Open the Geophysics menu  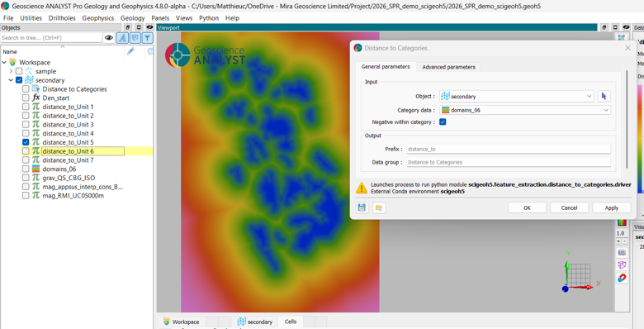click(x=97, y=18)
